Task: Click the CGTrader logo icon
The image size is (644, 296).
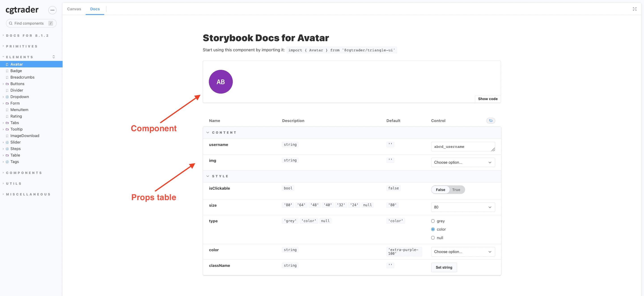Action: [22, 9]
